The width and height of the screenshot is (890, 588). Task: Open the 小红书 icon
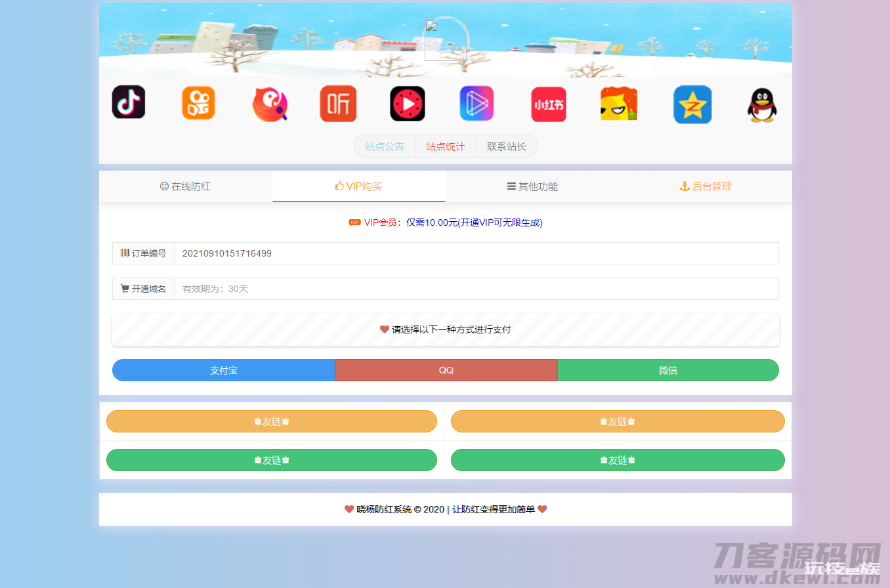pyautogui.click(x=549, y=104)
